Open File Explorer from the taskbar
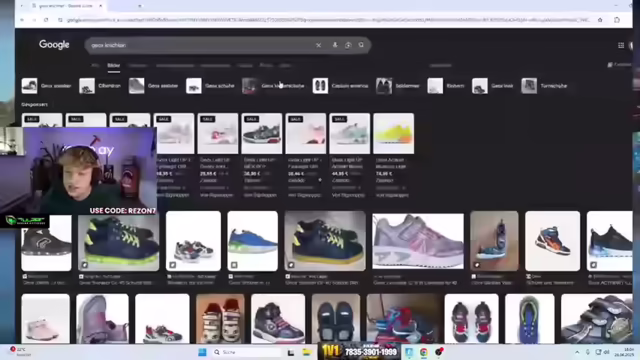This screenshot has height=360, width=640. click(307, 352)
